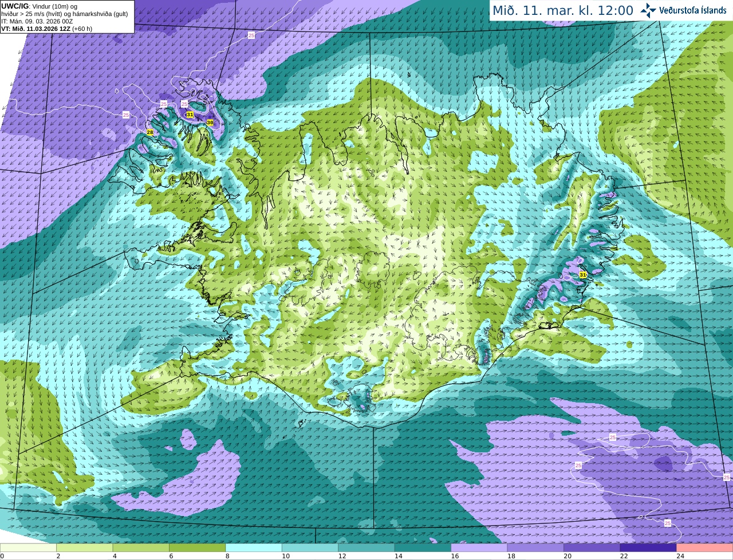Pick the legend color between 2 and 4

tap(85, 547)
